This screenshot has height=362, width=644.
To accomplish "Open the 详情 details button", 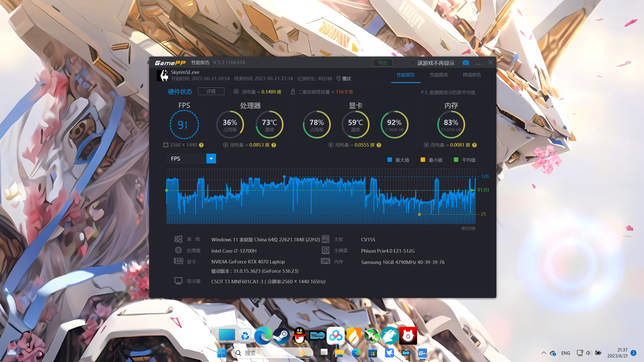I will [211, 91].
